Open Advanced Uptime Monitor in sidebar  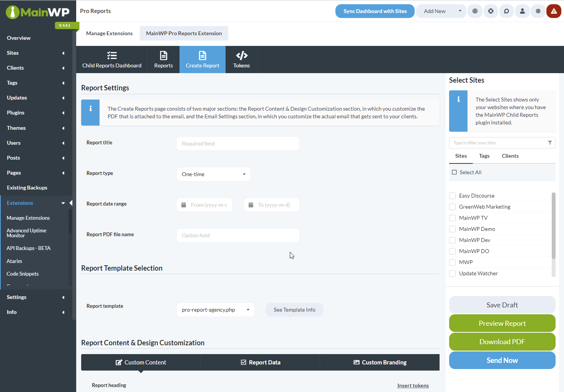(x=26, y=233)
